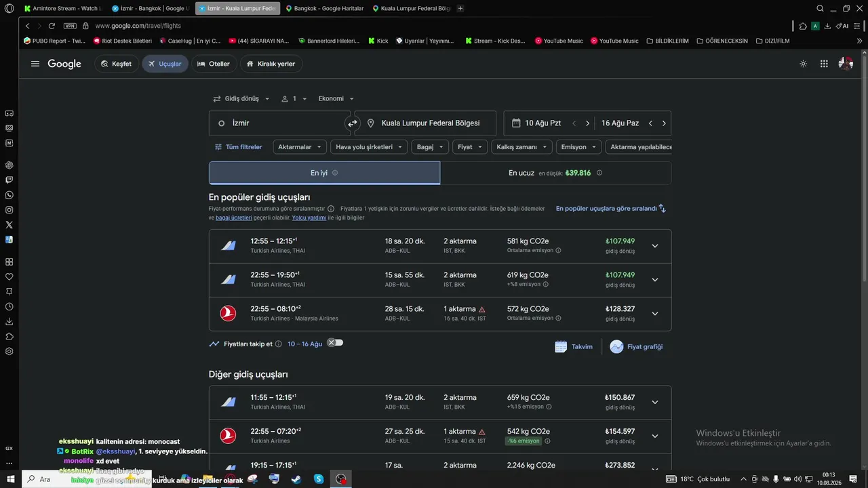Edit the Kuala Lumpur destination field
The width and height of the screenshot is (868, 488).
pos(425,123)
